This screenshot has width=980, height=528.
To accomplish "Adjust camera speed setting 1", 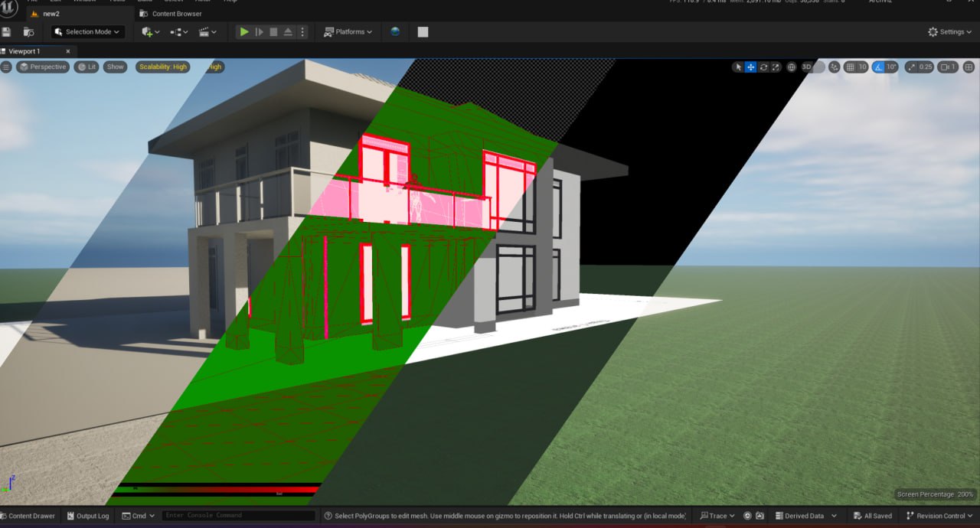I will point(948,67).
